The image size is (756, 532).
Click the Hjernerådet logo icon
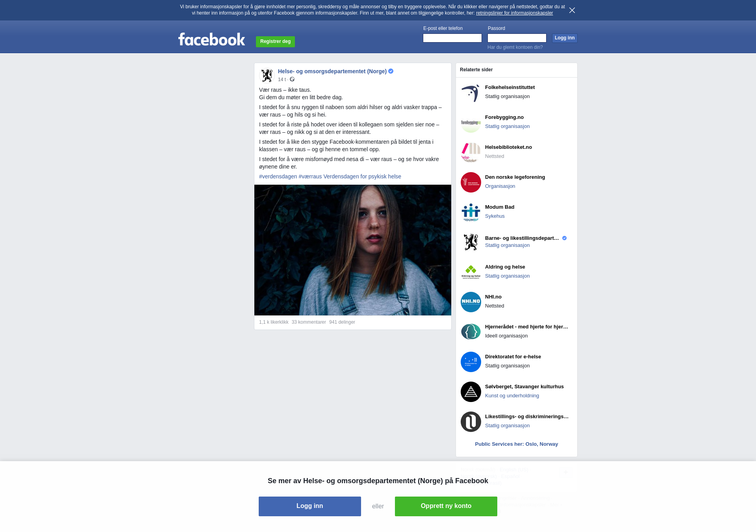tap(471, 332)
